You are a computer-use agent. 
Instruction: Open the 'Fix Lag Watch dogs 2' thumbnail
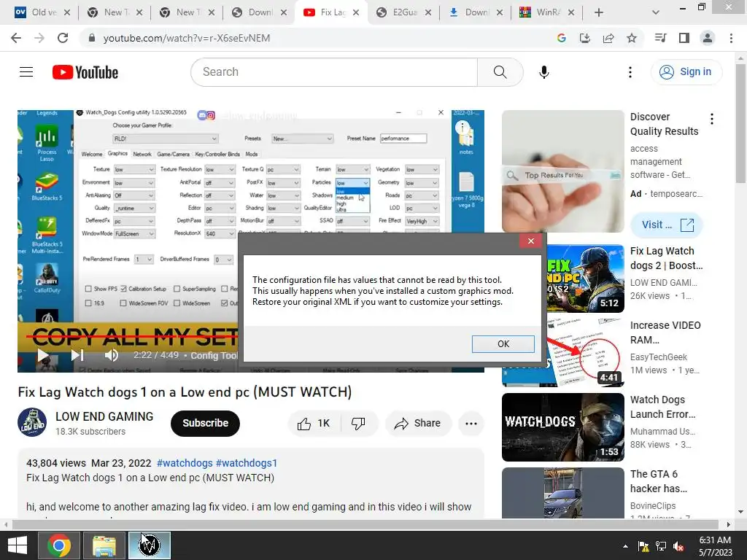[x=586, y=279]
